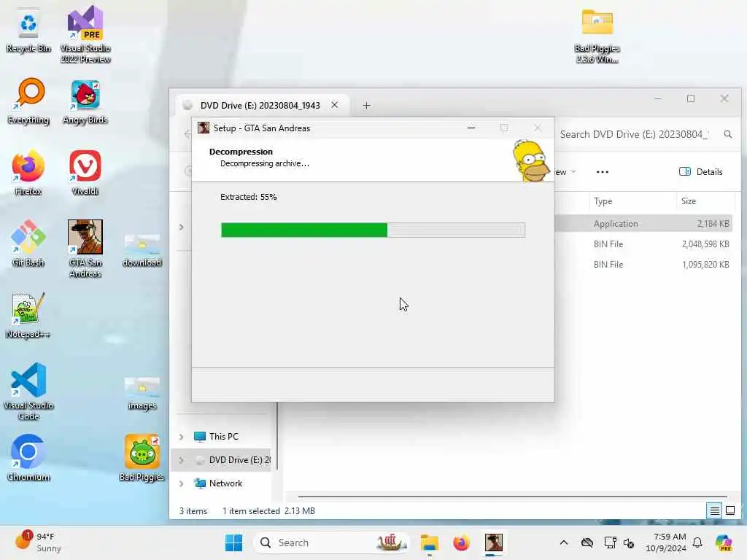
Task: Close the DVD Drive (E:) tab
Action: pos(334,105)
